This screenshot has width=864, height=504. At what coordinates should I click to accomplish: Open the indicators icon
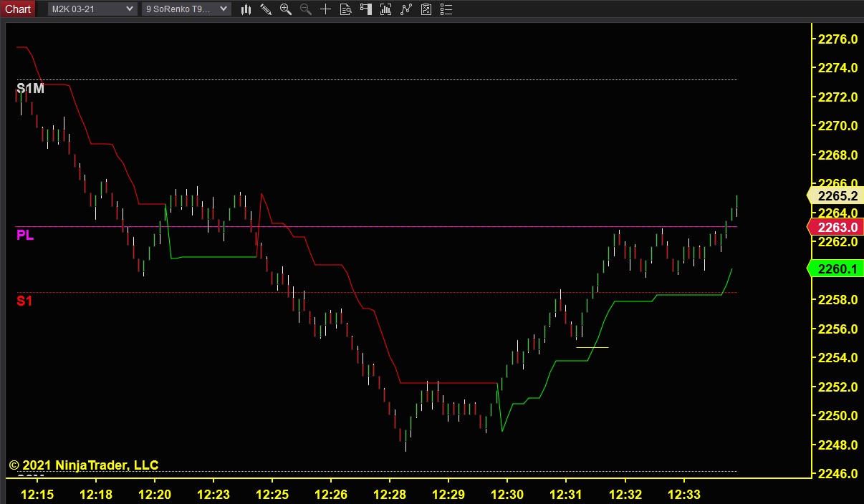(x=406, y=9)
